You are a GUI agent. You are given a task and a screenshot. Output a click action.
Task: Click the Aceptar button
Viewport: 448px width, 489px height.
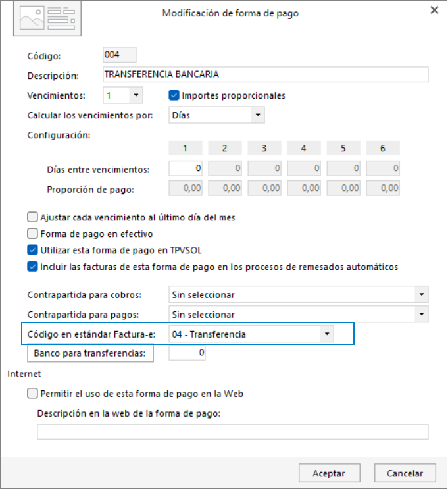point(330,473)
